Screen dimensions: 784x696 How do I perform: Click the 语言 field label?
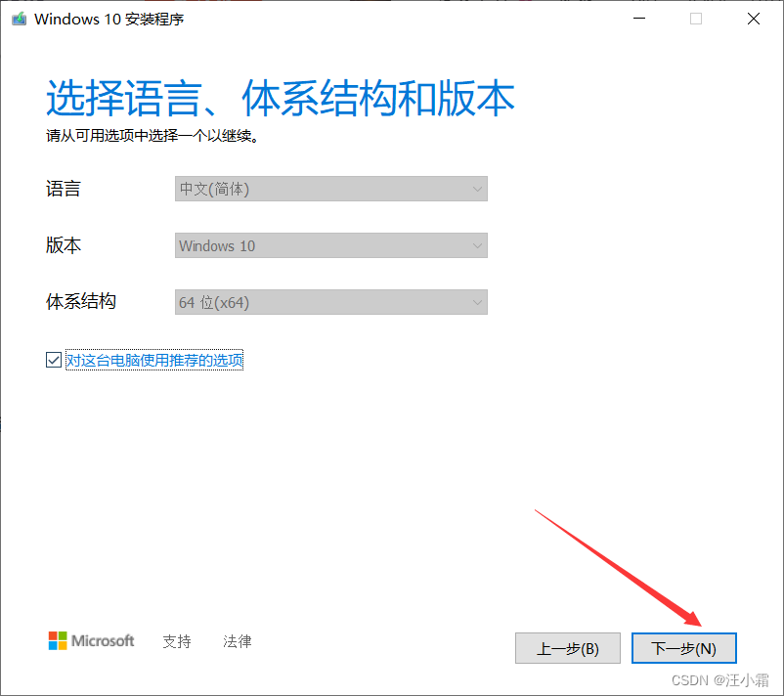point(64,189)
